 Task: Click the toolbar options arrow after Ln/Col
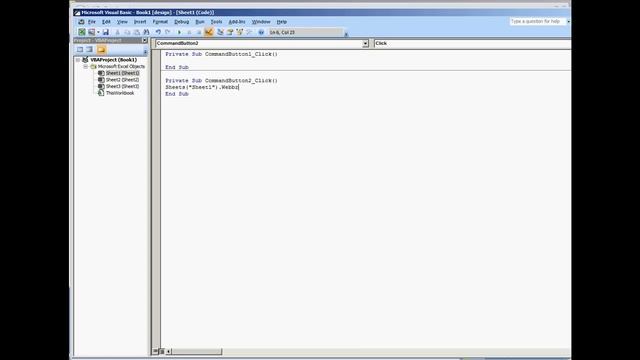346,34
